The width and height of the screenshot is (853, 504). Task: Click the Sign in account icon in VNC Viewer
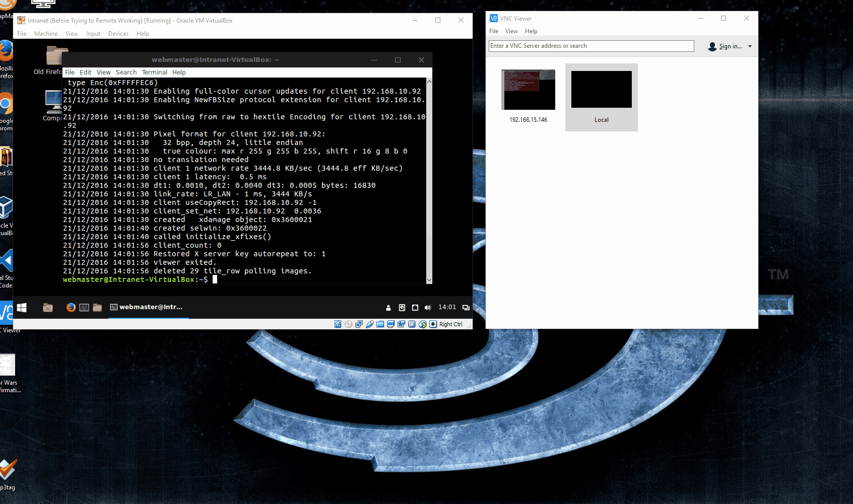pos(712,46)
